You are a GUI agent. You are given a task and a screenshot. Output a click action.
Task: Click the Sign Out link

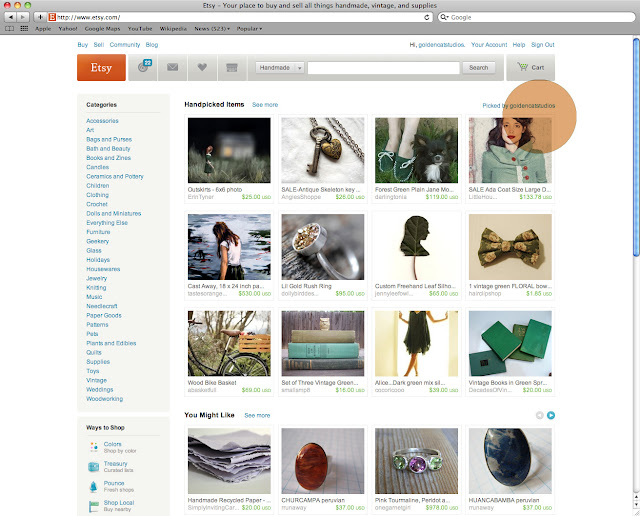[x=542, y=44]
